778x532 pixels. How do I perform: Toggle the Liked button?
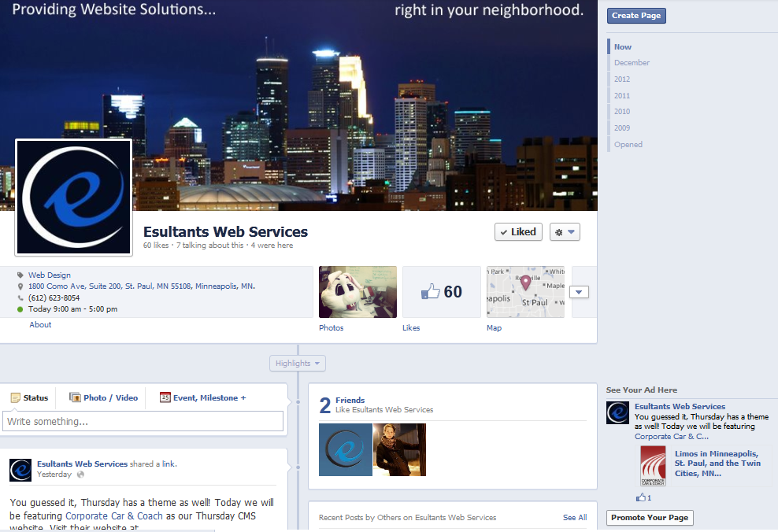coord(518,232)
